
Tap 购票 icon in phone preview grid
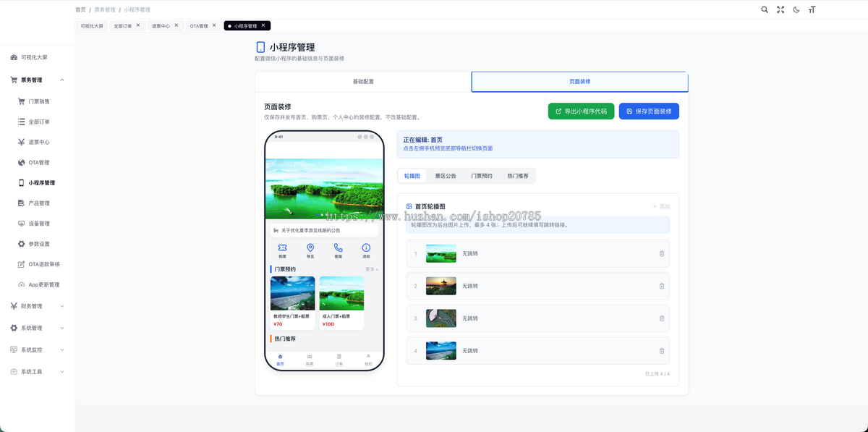coord(282,250)
